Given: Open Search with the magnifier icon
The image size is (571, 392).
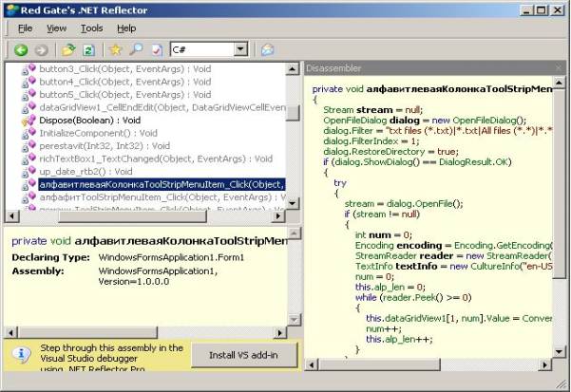Looking at the screenshot, I should [x=137, y=49].
